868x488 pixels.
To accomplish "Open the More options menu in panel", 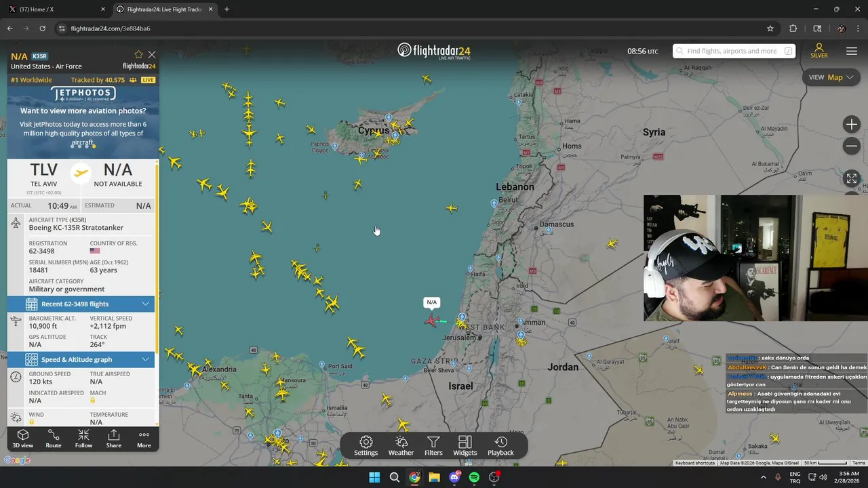I will coord(144,439).
